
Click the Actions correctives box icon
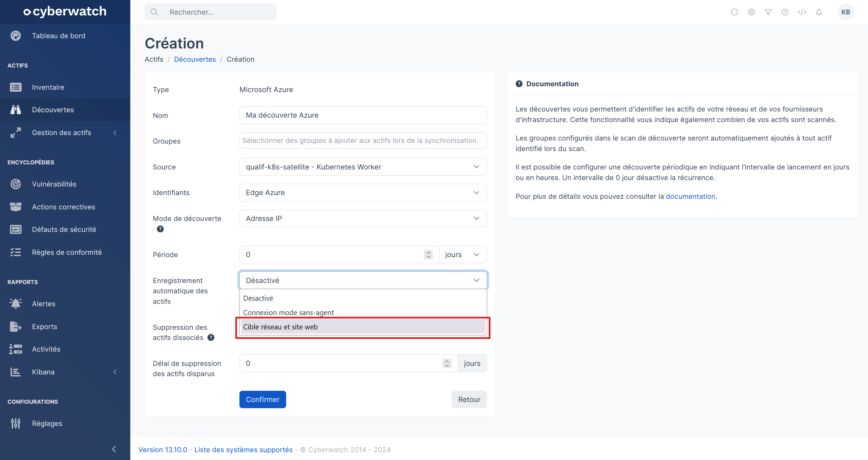pyautogui.click(x=16, y=207)
